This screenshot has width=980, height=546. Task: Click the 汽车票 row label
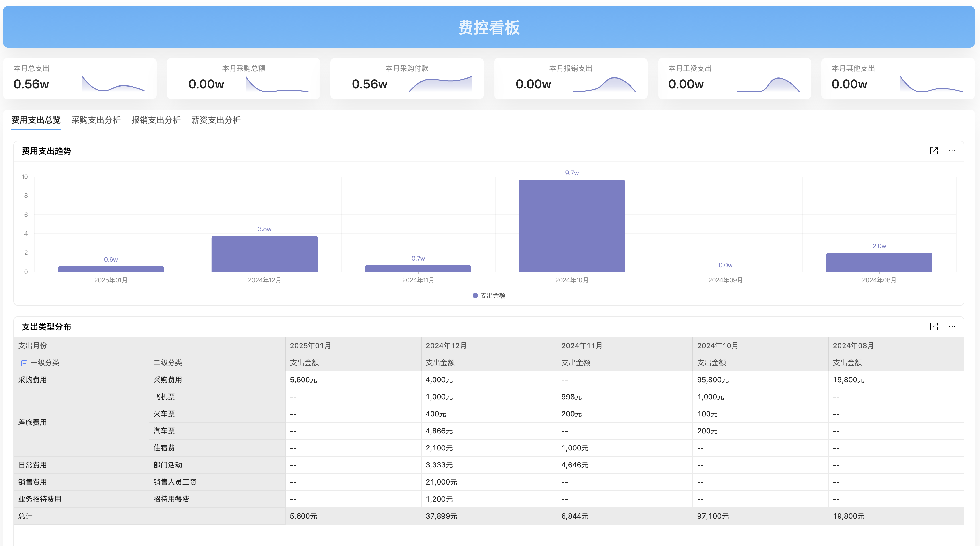click(x=217, y=431)
